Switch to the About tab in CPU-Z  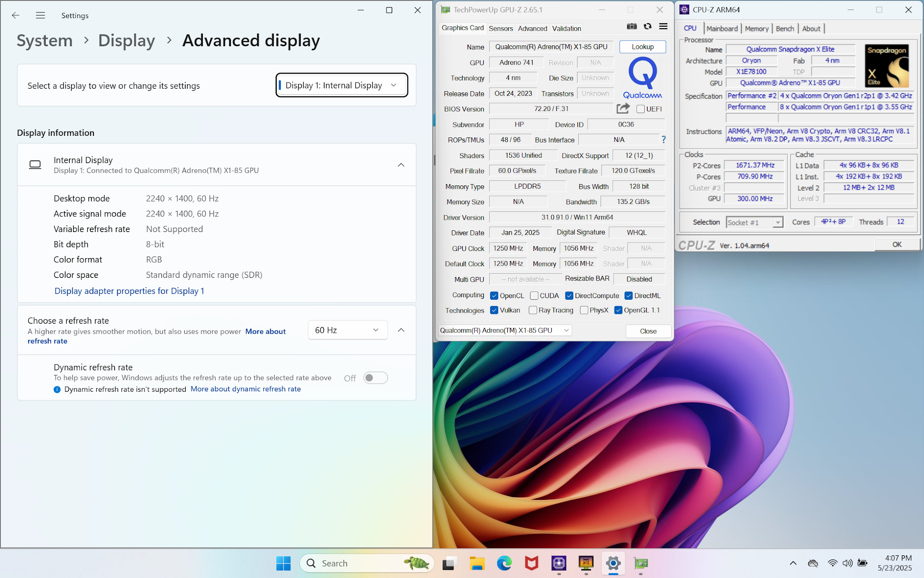pyautogui.click(x=811, y=29)
